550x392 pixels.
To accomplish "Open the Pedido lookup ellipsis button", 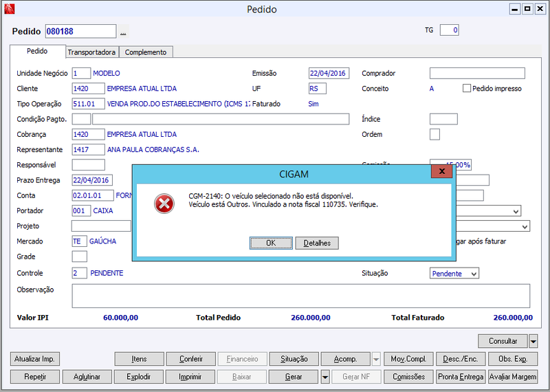I will 123,32.
